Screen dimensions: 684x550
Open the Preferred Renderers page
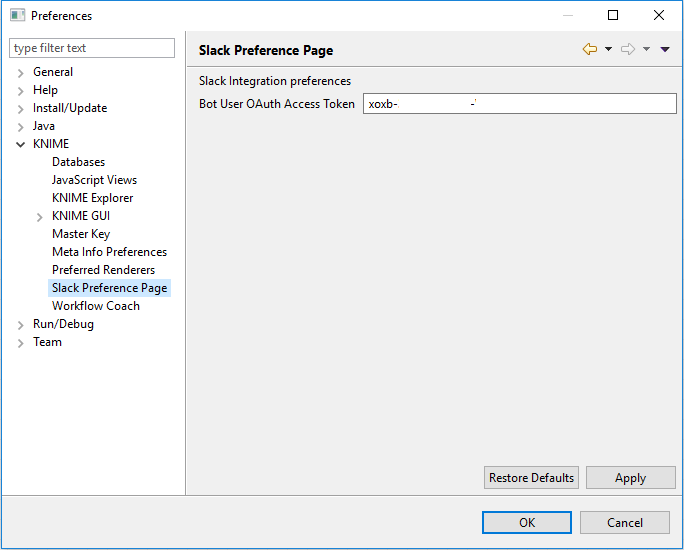pos(103,270)
